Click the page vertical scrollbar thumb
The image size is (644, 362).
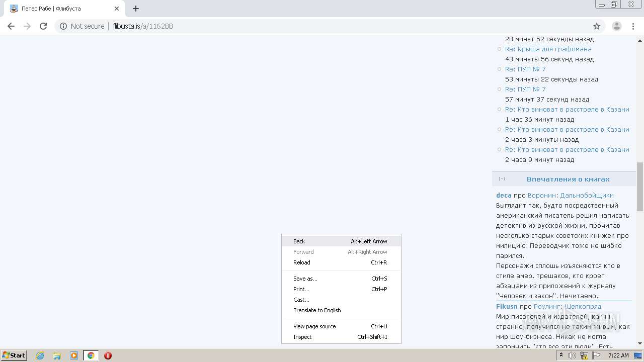[x=640, y=187]
